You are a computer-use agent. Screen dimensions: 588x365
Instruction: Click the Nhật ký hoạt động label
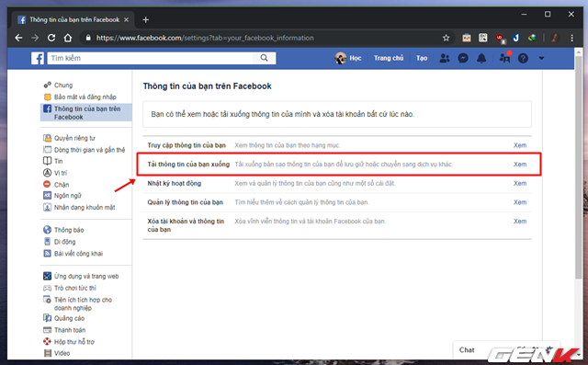[175, 184]
